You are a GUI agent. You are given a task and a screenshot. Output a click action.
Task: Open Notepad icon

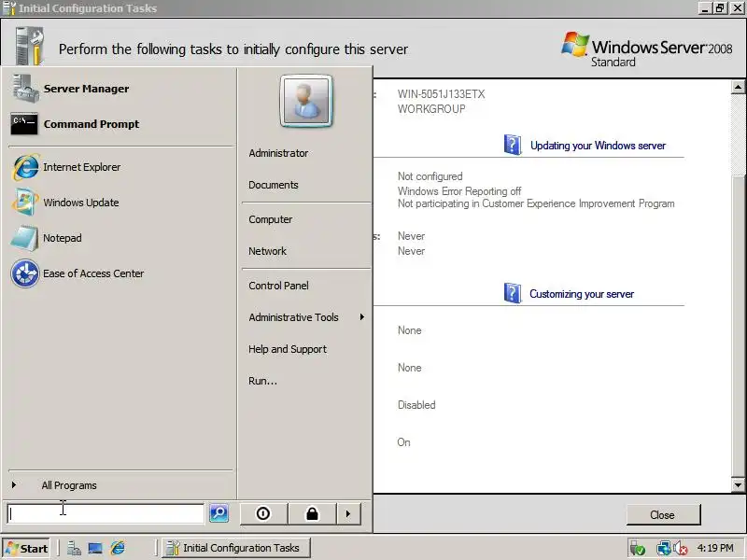coord(24,238)
